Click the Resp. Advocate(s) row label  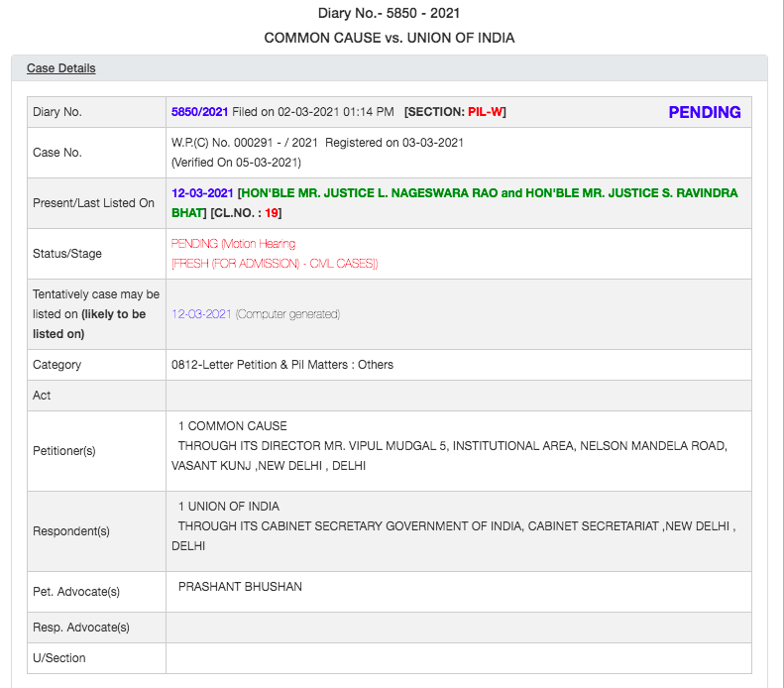[x=81, y=627]
